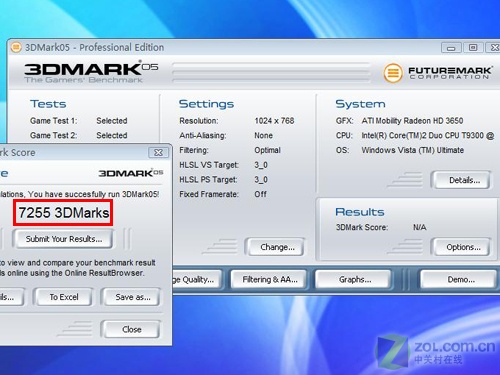Maximize the 3DMark05 main window
The width and height of the screenshot is (500, 375).
click(x=473, y=48)
